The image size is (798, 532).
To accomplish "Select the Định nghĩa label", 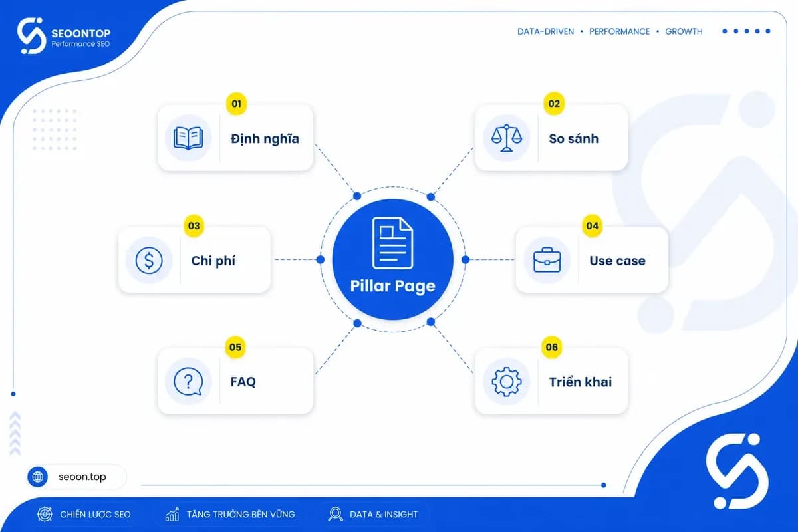I will tap(265, 139).
